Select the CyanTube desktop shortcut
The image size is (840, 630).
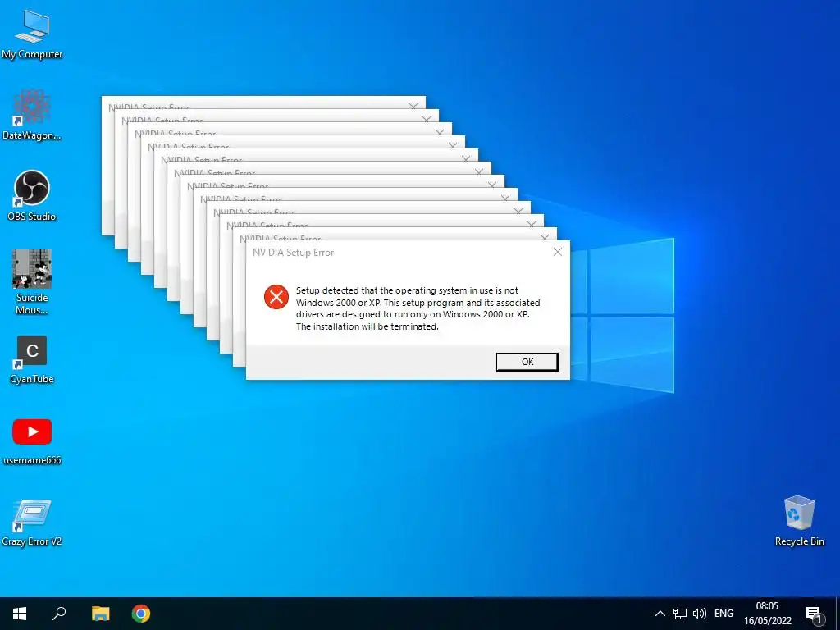coord(32,360)
